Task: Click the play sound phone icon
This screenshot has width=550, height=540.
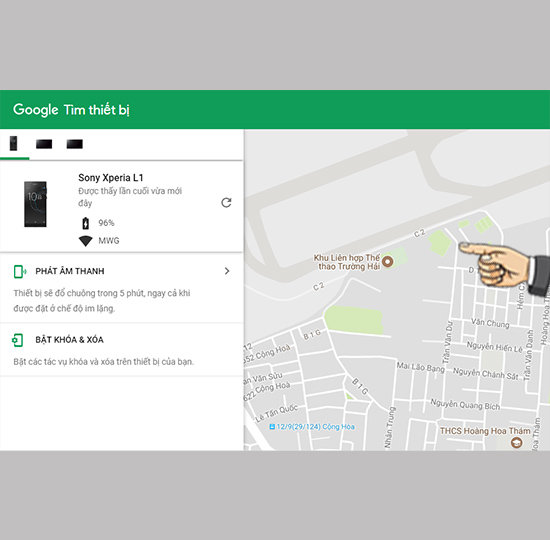Action: [x=20, y=271]
